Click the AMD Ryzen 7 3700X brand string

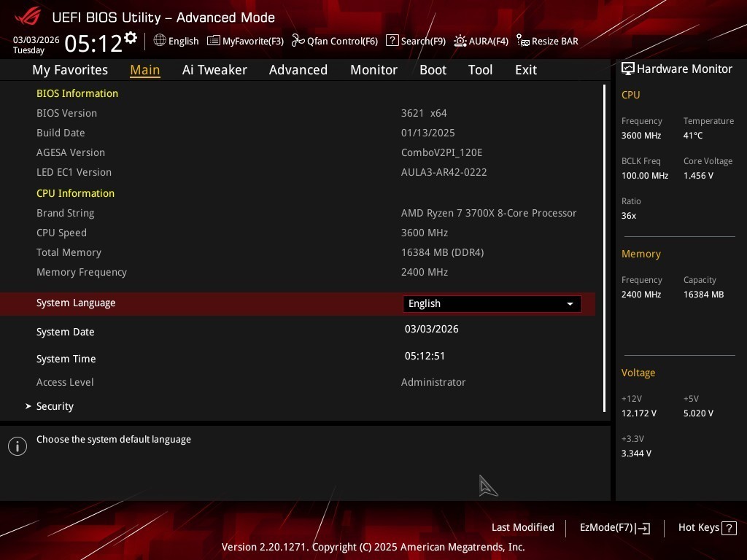click(x=489, y=214)
